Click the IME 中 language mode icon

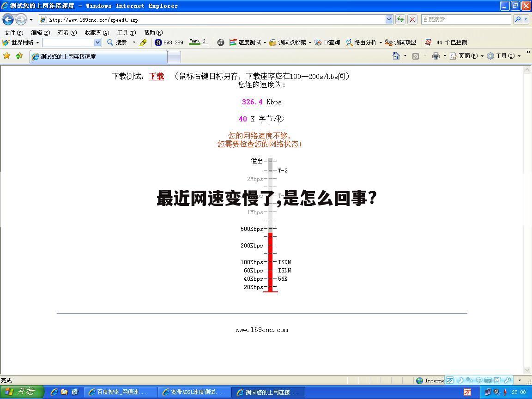click(x=479, y=380)
